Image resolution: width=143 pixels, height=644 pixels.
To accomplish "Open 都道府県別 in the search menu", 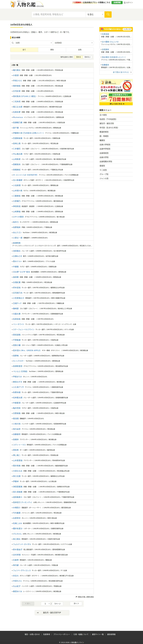I will tap(104, 132).
